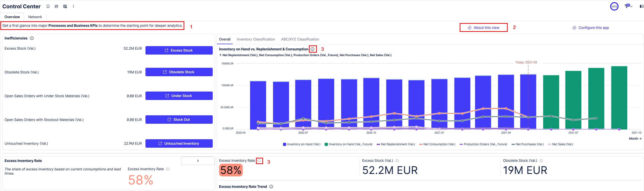Switch to the Network tab
This screenshot has width=644, height=191.
click(35, 17)
